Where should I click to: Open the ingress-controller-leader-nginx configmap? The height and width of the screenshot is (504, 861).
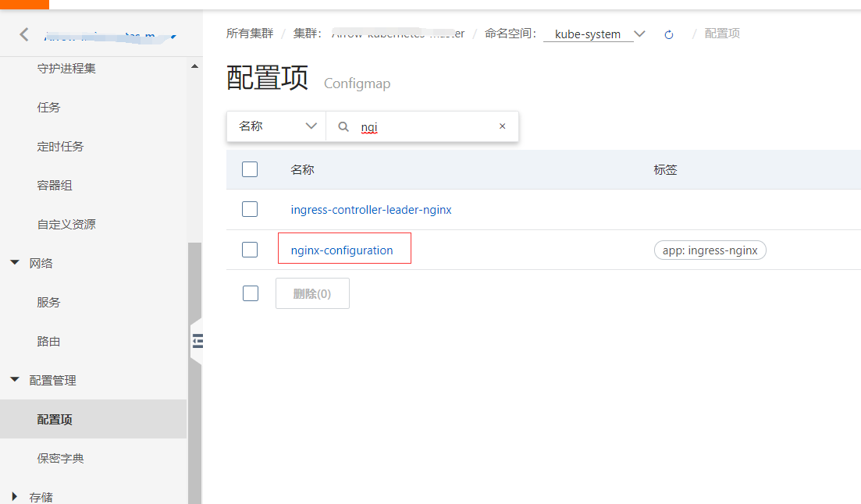[371, 209]
